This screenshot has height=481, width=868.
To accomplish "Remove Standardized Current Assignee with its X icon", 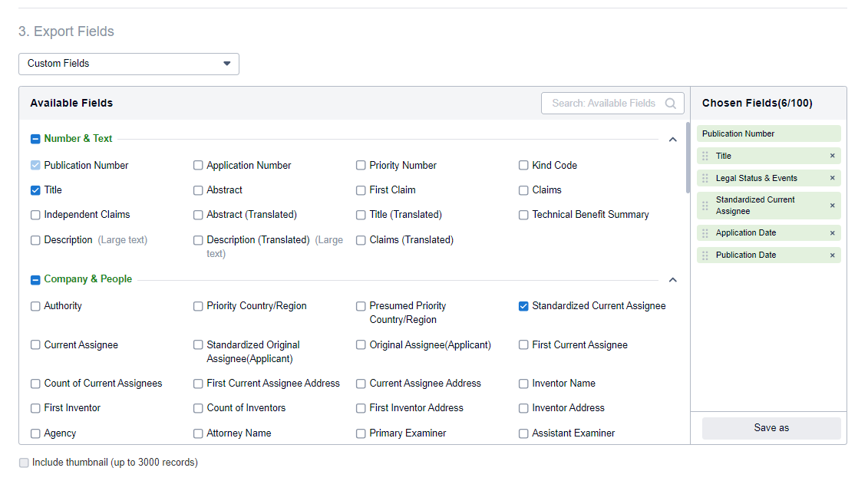I will click(x=832, y=205).
